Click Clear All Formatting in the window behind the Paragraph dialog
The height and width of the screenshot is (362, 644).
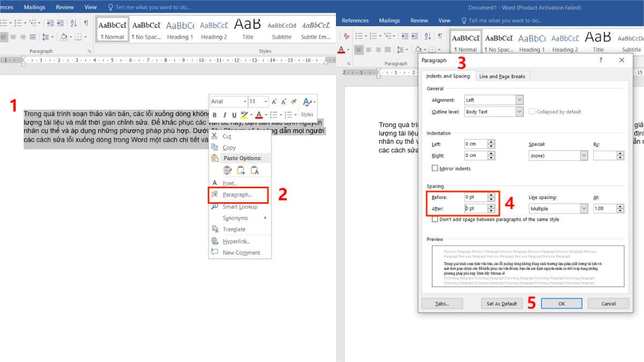point(347,36)
